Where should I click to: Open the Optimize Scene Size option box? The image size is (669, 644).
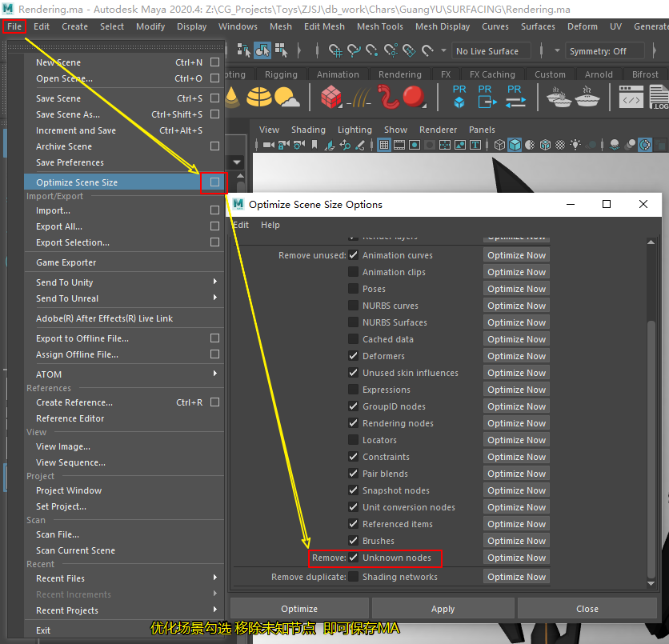click(x=214, y=182)
